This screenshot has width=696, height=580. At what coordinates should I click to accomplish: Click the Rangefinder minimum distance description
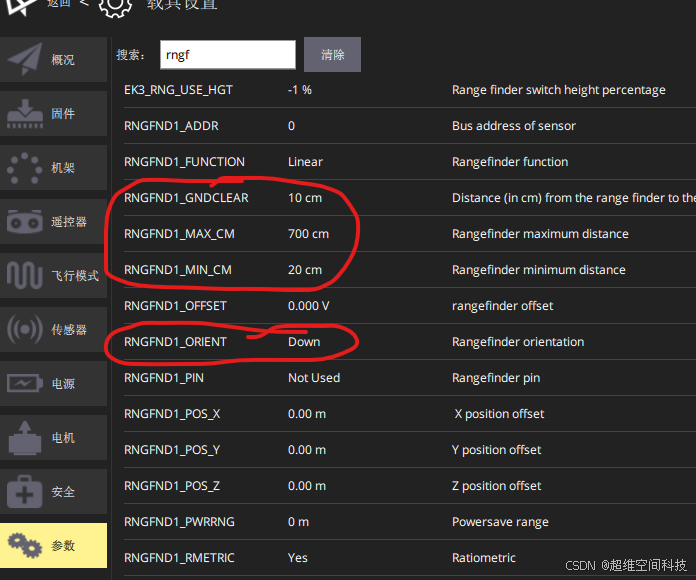(x=539, y=270)
